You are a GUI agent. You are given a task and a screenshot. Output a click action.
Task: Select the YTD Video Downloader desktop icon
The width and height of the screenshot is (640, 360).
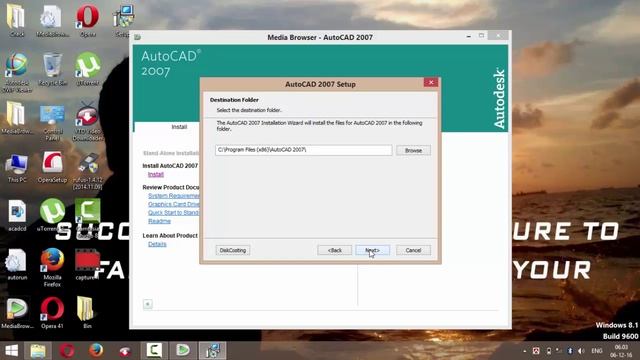click(x=88, y=122)
